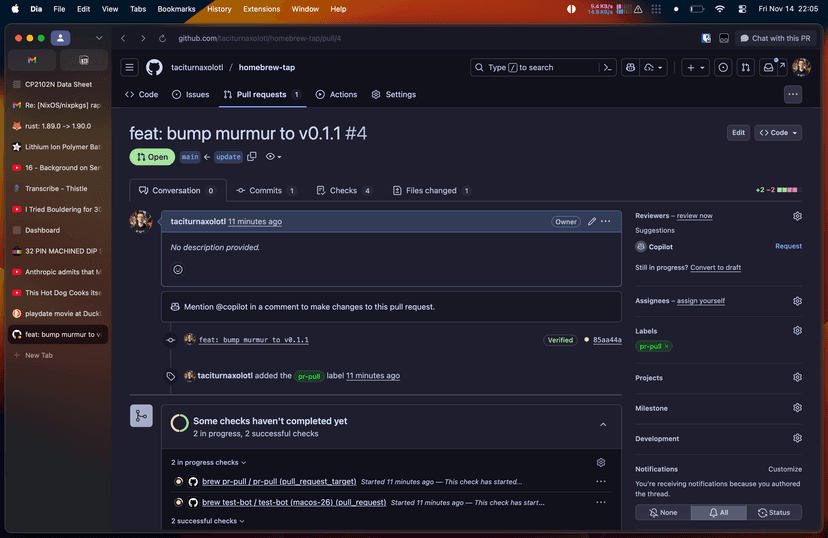Collapse the 2 in progress checks list

pyautogui.click(x=209, y=463)
